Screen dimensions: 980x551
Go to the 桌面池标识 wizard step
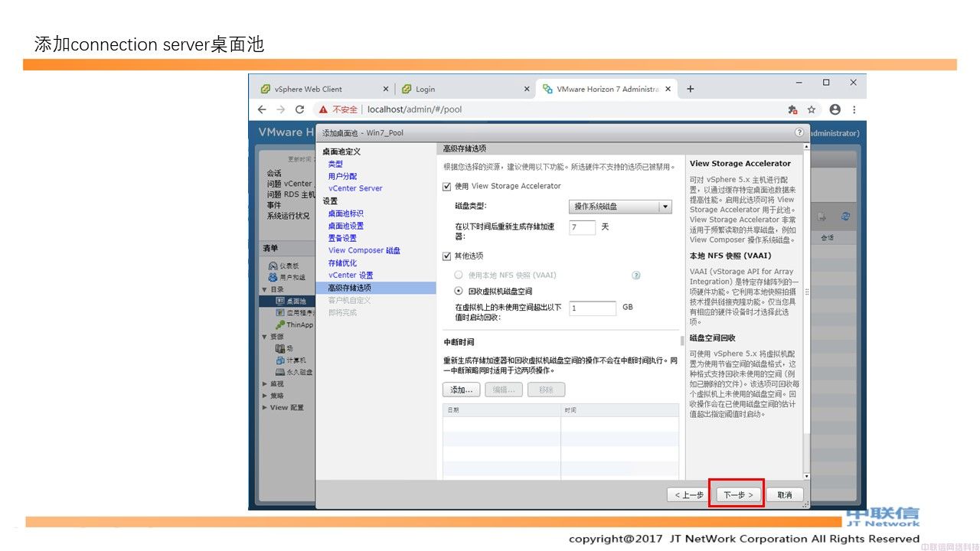pos(345,214)
